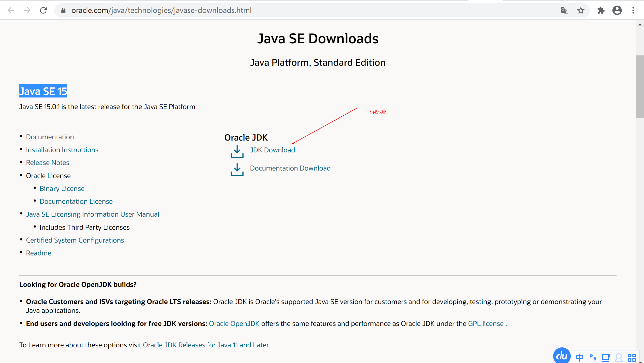Open the Binary License link

click(x=62, y=188)
